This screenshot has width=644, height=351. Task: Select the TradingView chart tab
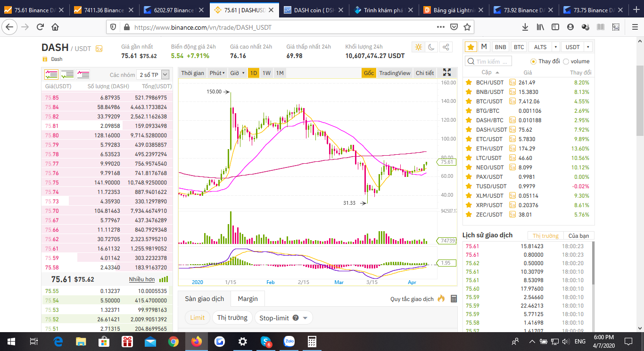coord(395,73)
